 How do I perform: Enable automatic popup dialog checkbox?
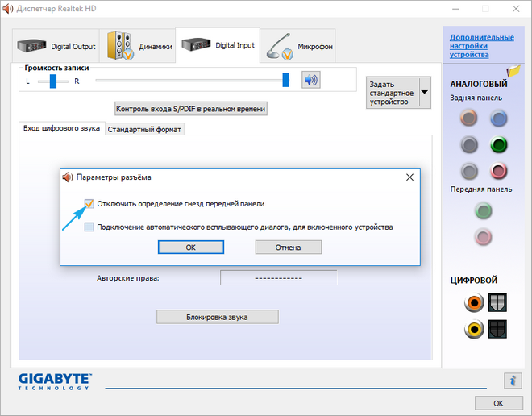tap(89, 227)
